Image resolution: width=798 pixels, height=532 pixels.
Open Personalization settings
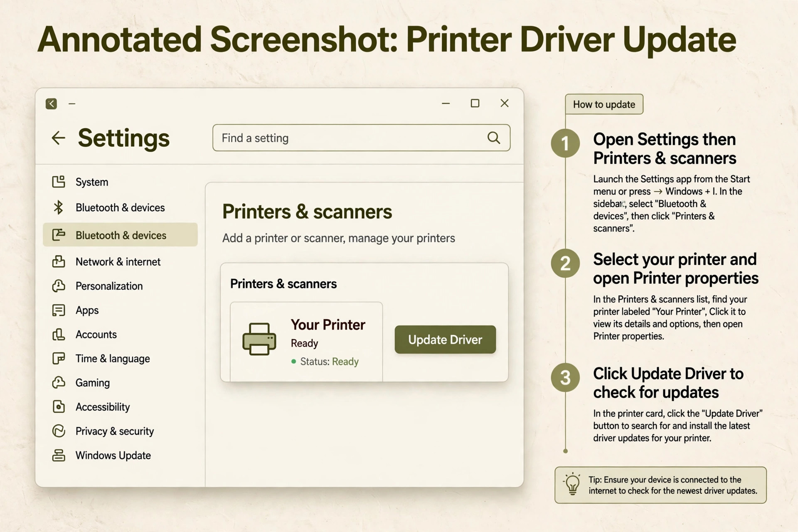point(109,286)
